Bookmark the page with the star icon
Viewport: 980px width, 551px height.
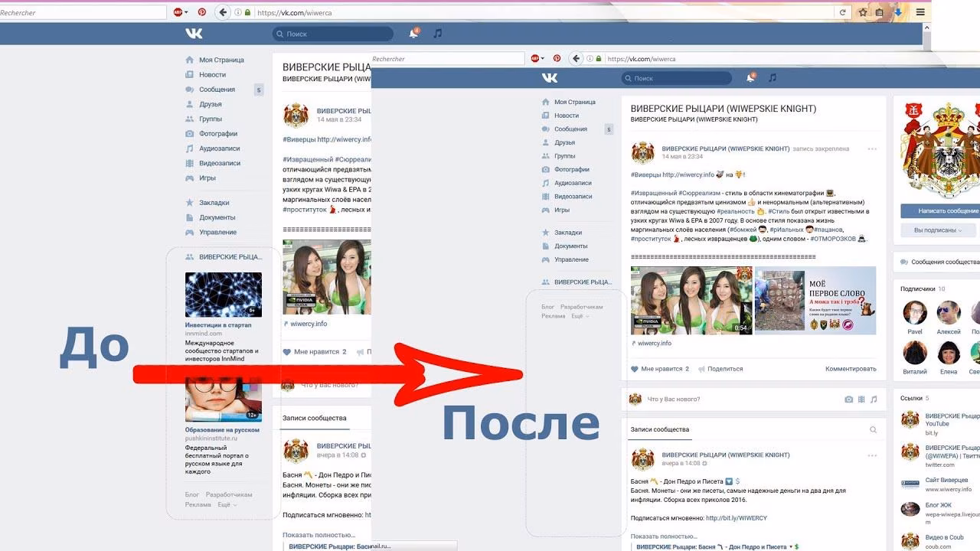863,12
